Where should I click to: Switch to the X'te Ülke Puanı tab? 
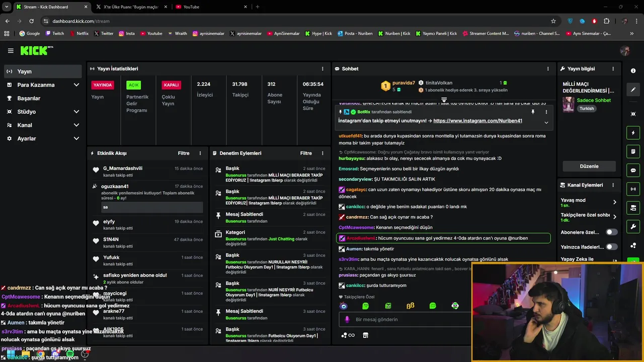tap(131, 7)
